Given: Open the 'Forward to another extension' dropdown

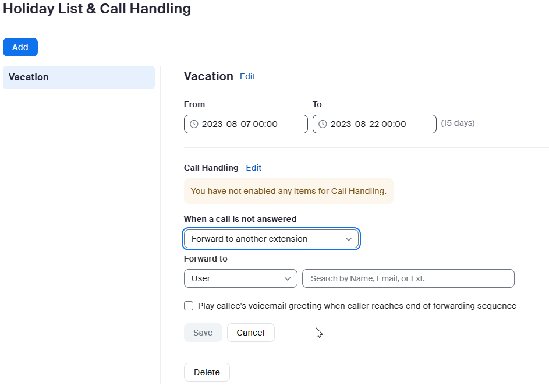Looking at the screenshot, I should point(271,239).
